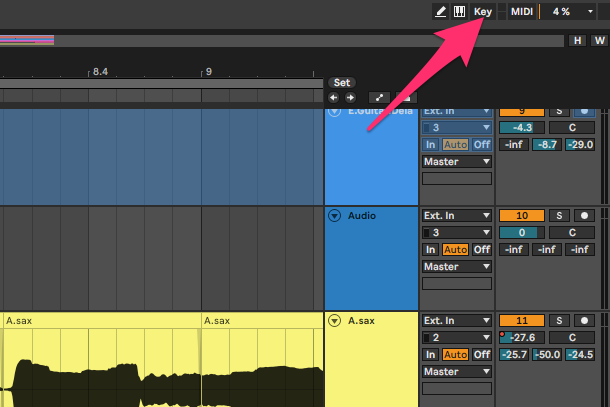
Task: Open MIDI Map Mode switch
Action: [521, 11]
